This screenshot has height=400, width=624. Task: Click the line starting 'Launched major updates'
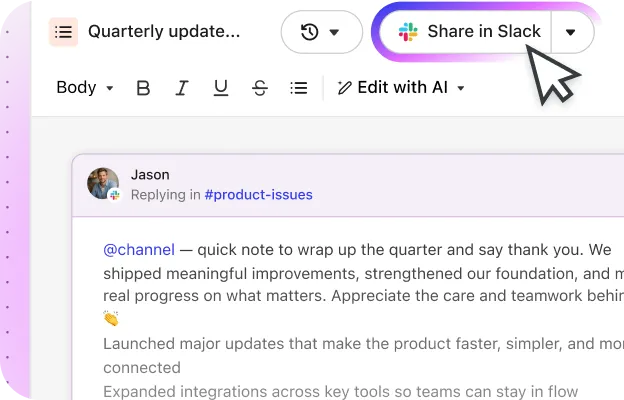click(363, 344)
